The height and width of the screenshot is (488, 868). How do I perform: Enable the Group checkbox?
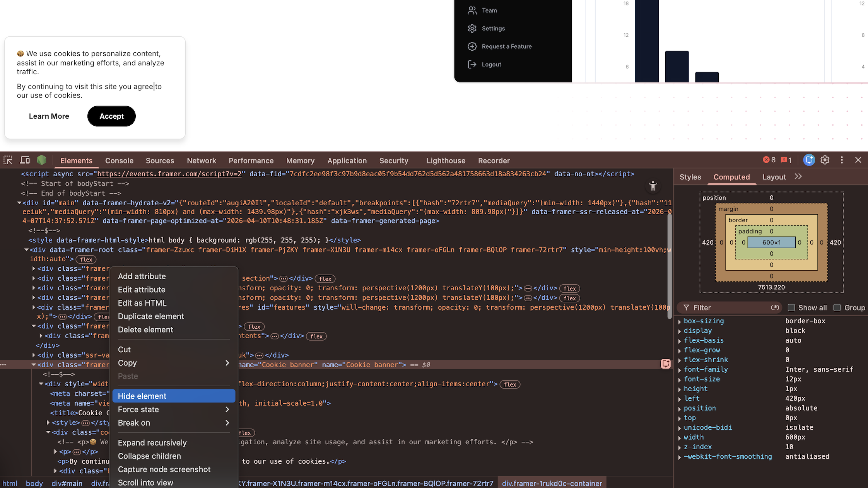tap(837, 307)
